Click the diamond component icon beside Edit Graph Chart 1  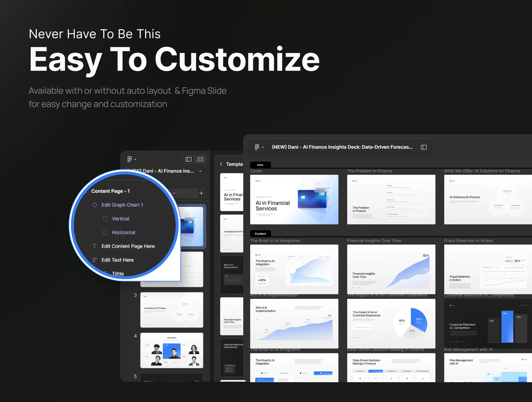pos(95,205)
